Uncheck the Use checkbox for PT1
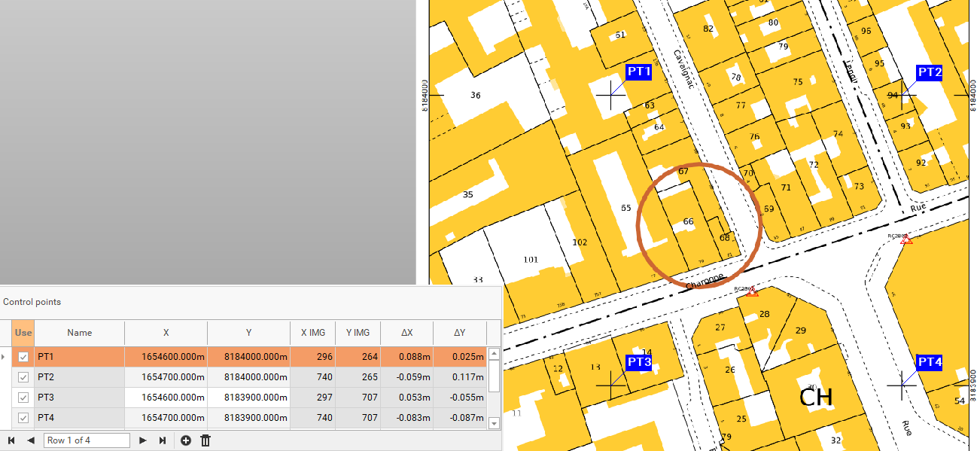Viewport: 980px width, 451px height. coord(23,357)
